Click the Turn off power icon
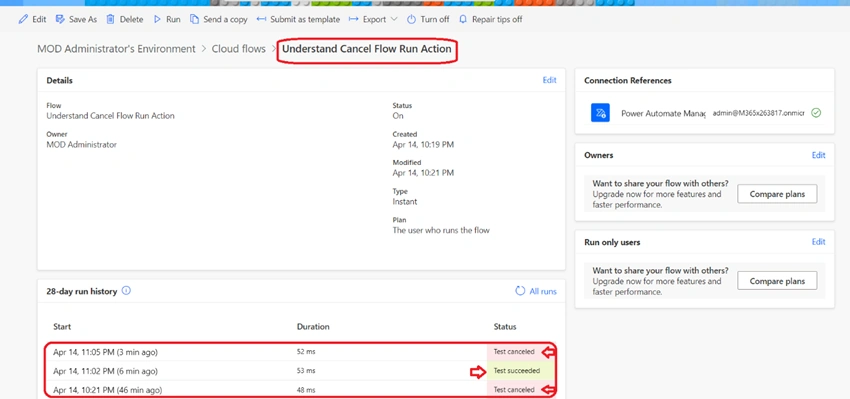 tap(411, 19)
